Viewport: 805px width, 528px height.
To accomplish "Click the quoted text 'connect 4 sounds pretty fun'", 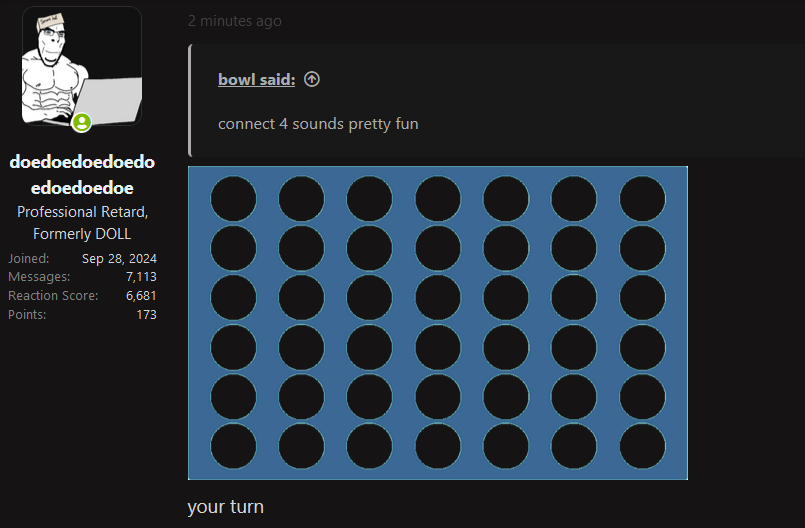I will 318,124.
